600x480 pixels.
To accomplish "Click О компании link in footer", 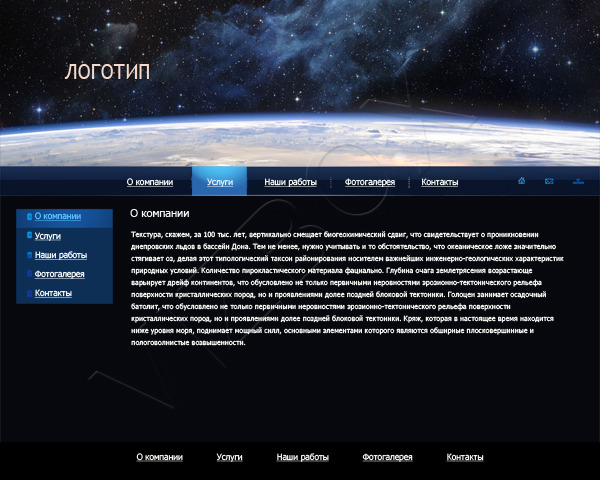I will point(160,457).
